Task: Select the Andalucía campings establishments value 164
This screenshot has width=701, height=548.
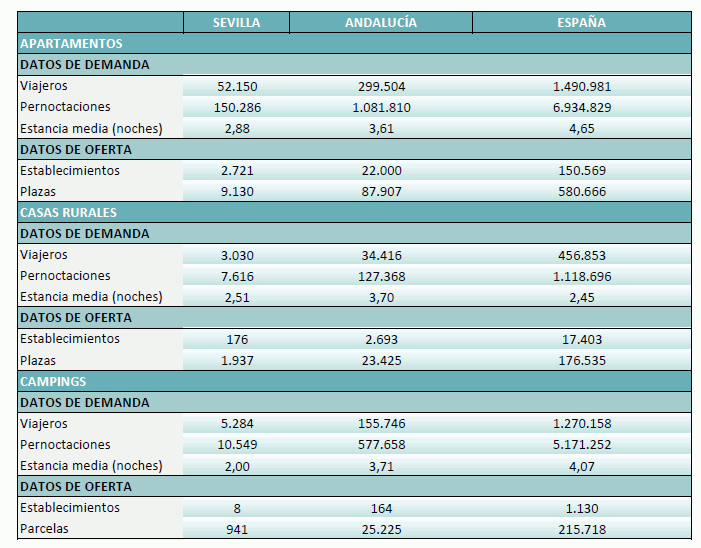Action: pos(380,508)
